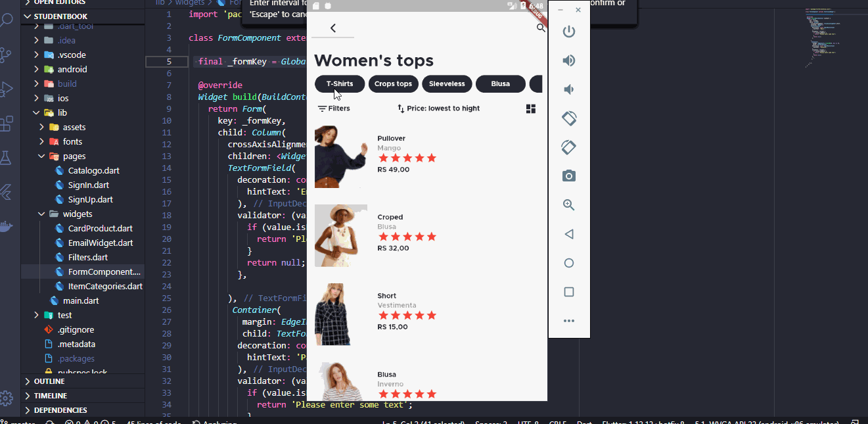Open the emulator extended controls via ellipsis
Screen dimensions: 868x424
569,321
